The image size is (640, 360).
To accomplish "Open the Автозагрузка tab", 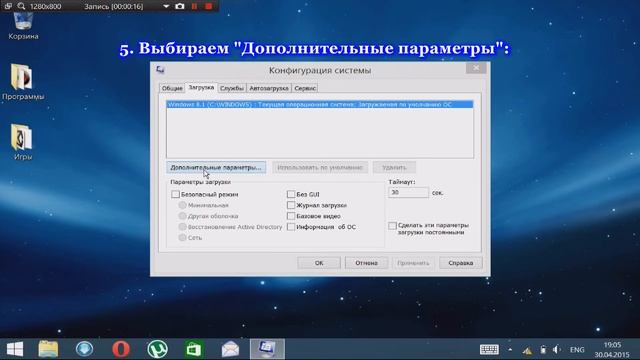I will [269, 88].
